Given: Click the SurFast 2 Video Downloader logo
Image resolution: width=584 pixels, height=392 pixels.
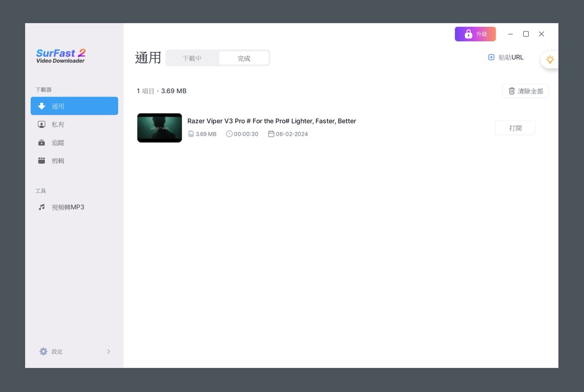Looking at the screenshot, I should 61,56.
